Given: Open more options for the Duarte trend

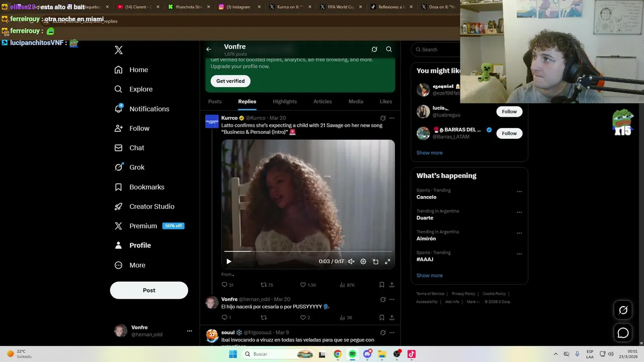Looking at the screenshot, I should (x=519, y=212).
